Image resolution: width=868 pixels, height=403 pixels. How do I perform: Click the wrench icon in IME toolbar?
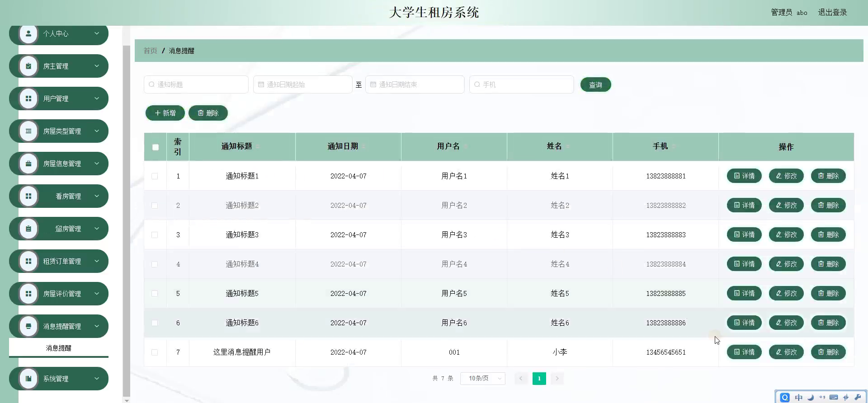[858, 398]
